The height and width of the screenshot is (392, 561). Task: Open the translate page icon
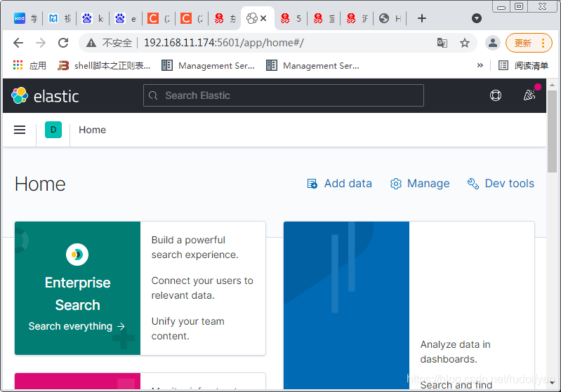tap(442, 43)
